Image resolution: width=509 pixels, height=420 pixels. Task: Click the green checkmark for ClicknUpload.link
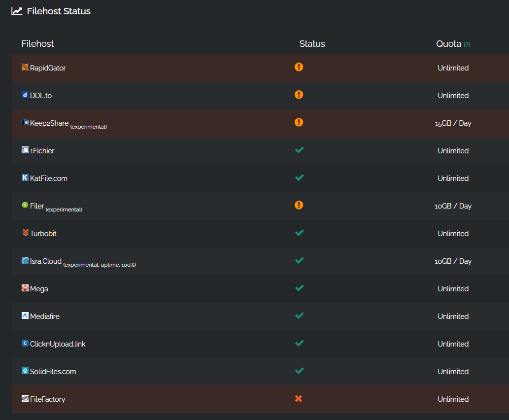[x=299, y=343]
